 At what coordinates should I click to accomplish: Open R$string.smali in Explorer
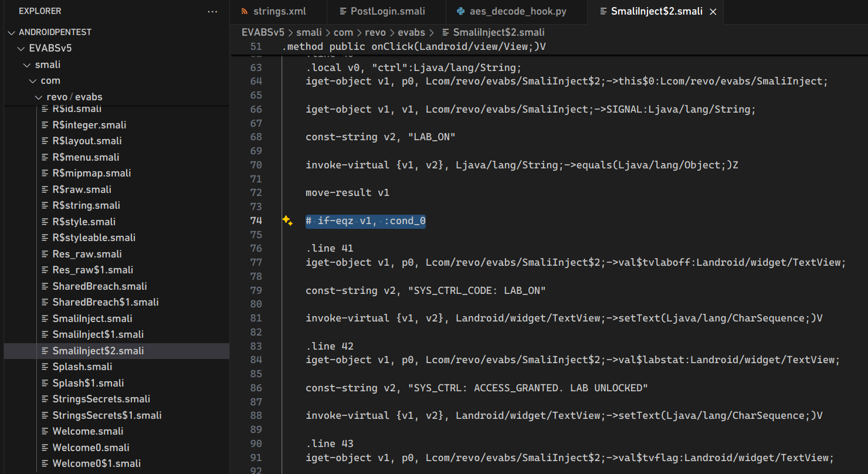click(86, 205)
